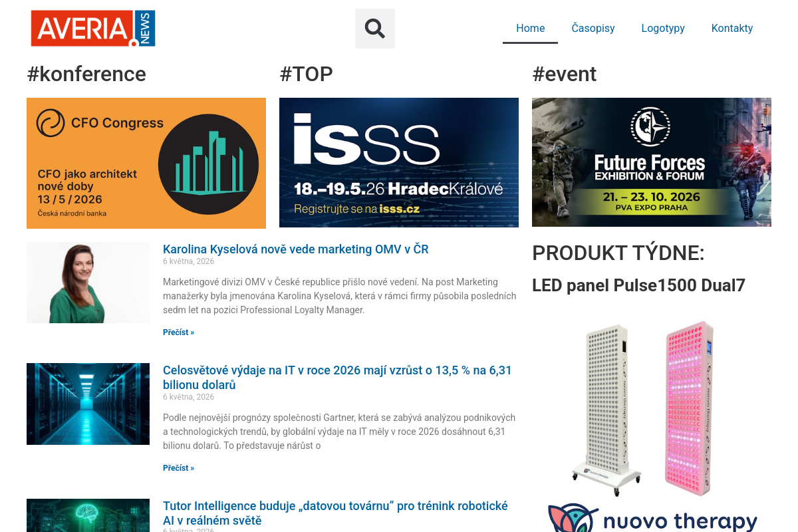The width and height of the screenshot is (798, 532).
Task: Open the Logotypy menu item
Action: [663, 29]
